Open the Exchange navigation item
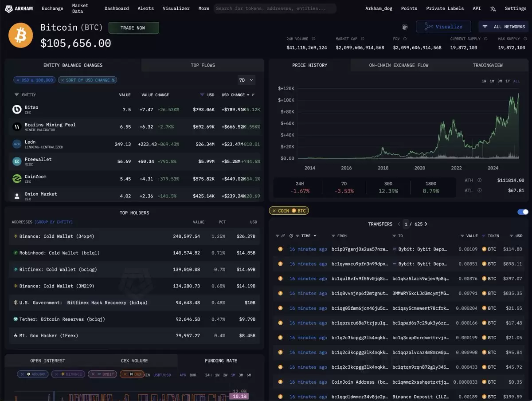532x401 pixels. pyautogui.click(x=52, y=8)
